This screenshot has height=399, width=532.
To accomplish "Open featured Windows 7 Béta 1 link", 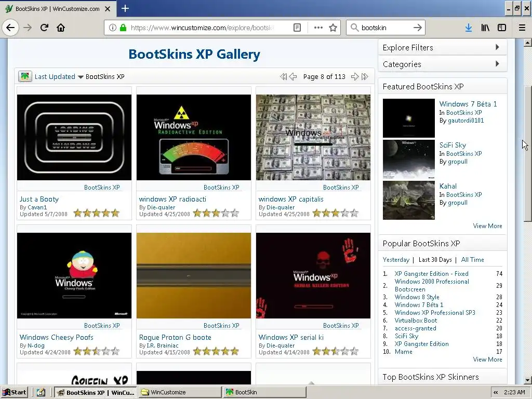I will click(468, 104).
